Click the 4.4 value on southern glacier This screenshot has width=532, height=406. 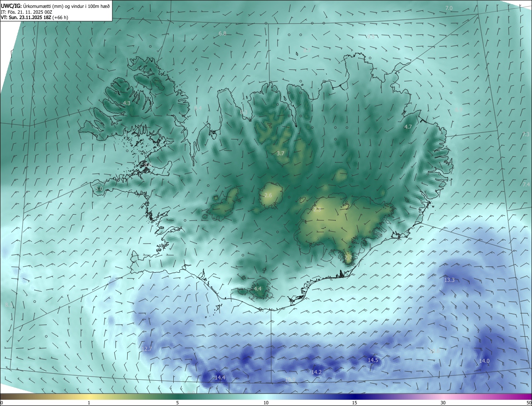click(x=258, y=289)
